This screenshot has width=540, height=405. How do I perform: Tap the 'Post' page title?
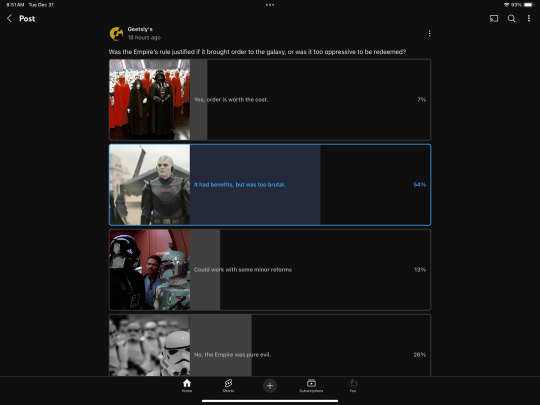(x=27, y=19)
